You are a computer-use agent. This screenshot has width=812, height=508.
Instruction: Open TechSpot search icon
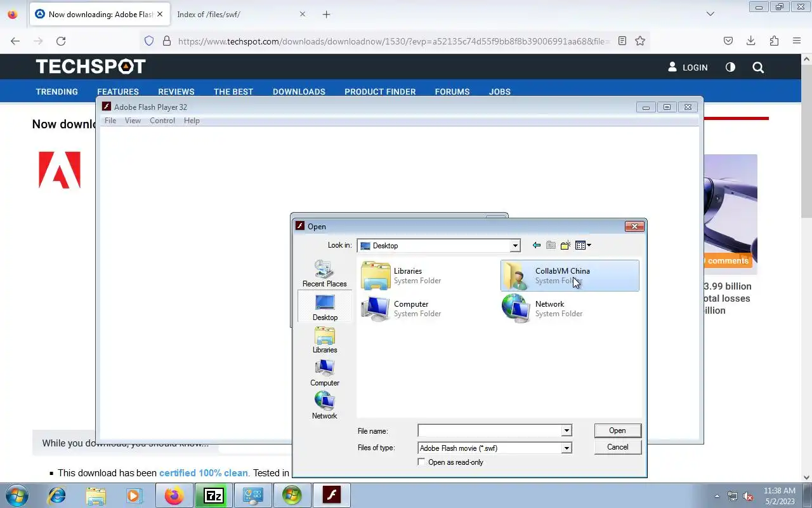[758, 67]
